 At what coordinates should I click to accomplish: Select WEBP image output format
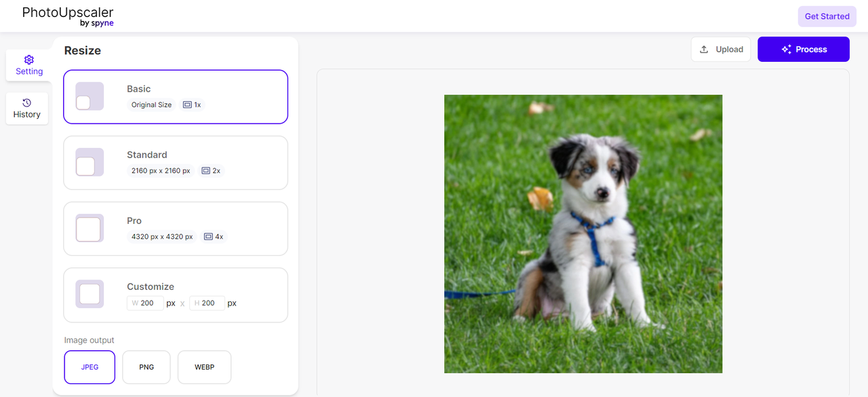pos(204,367)
